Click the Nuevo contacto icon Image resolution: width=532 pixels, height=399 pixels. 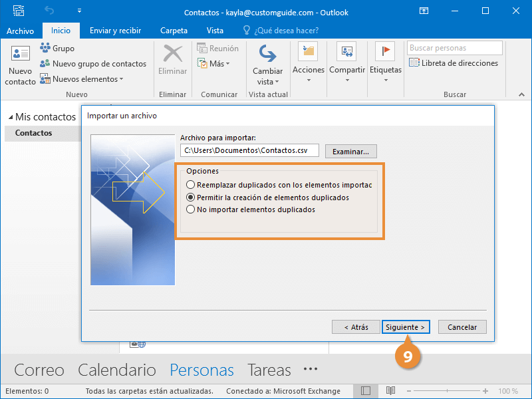click(21, 55)
